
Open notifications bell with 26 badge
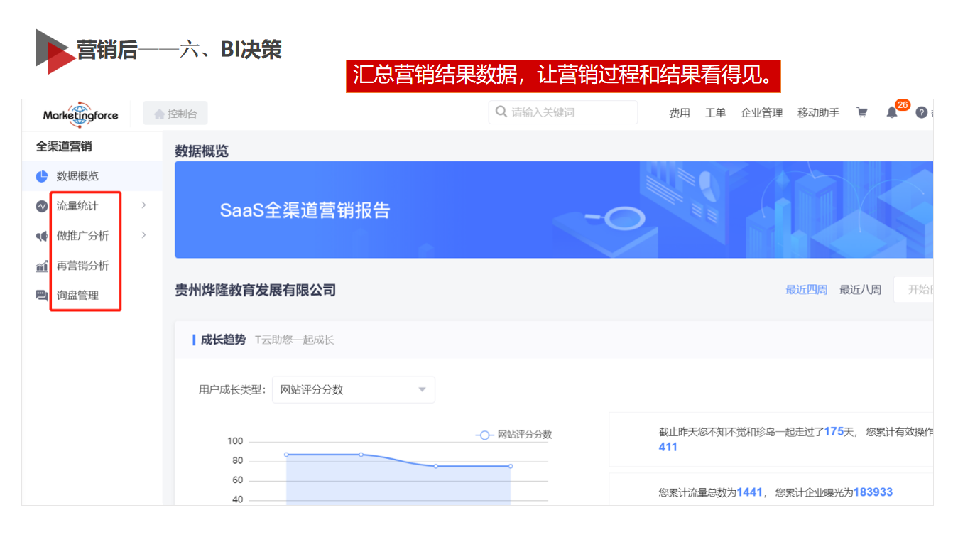coord(892,112)
